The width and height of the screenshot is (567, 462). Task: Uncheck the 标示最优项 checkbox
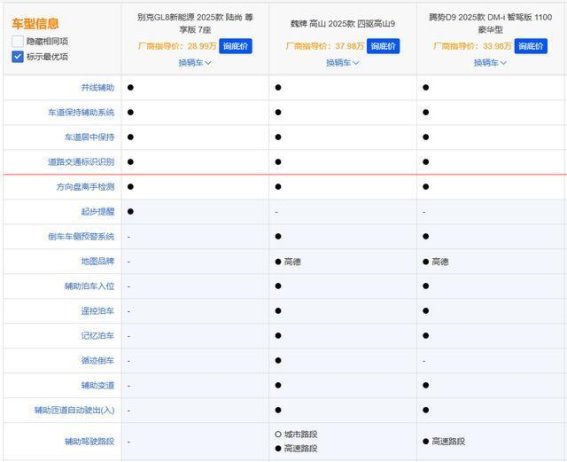[17, 57]
